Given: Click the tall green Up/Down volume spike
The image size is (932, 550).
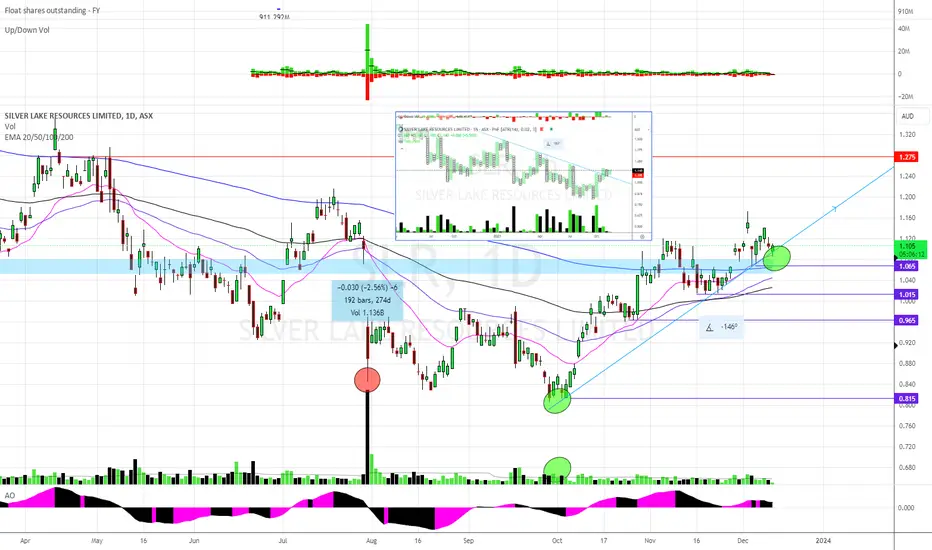Looking at the screenshot, I should [367, 48].
